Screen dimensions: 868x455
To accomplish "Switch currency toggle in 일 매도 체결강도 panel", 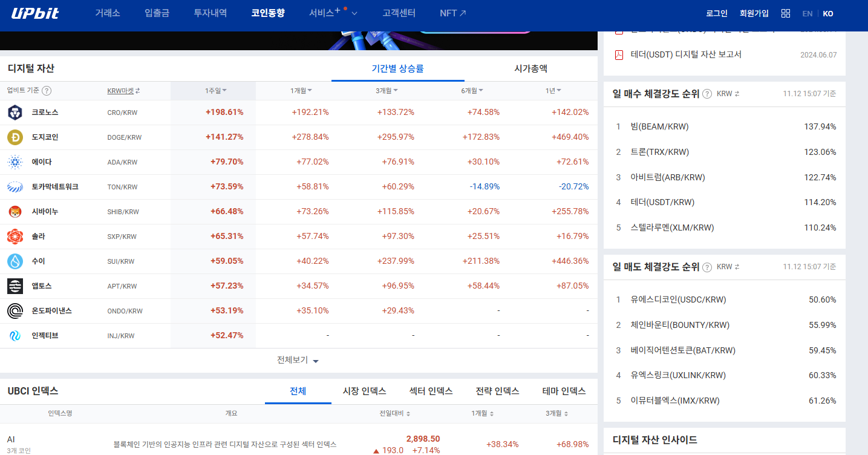I will coord(728,267).
